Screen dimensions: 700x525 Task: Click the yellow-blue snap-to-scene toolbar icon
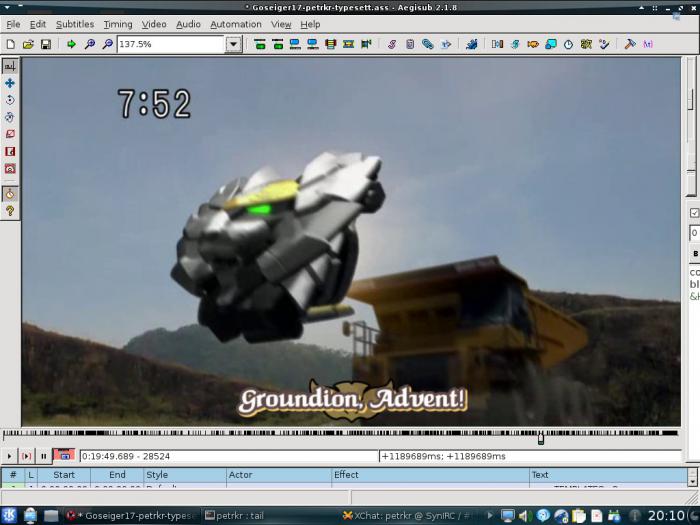pyautogui.click(x=348, y=44)
